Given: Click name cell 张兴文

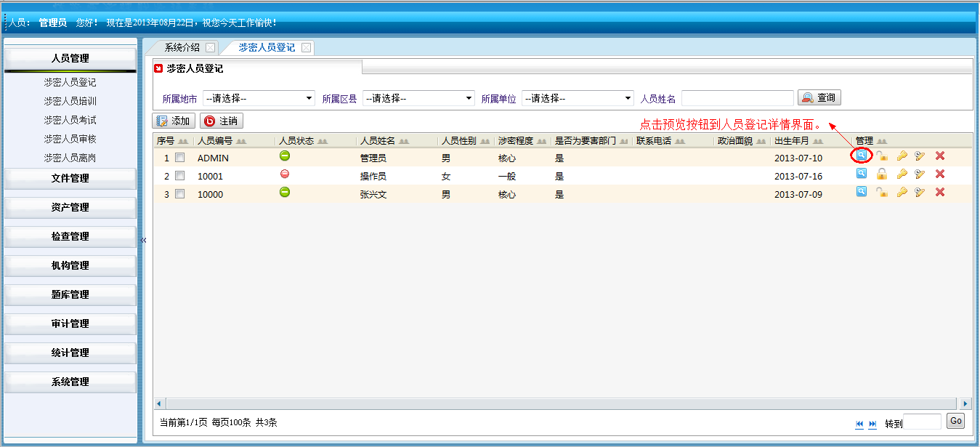Looking at the screenshot, I should point(373,195).
